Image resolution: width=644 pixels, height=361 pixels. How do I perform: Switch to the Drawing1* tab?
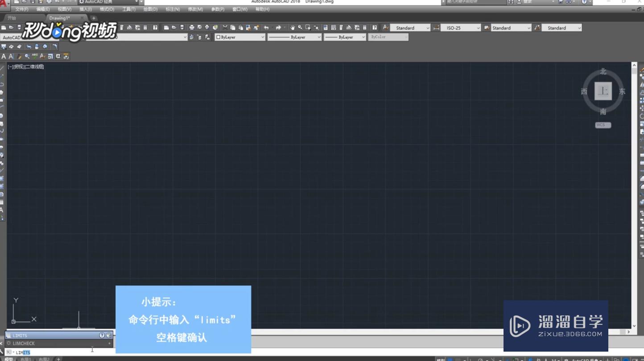click(x=60, y=18)
